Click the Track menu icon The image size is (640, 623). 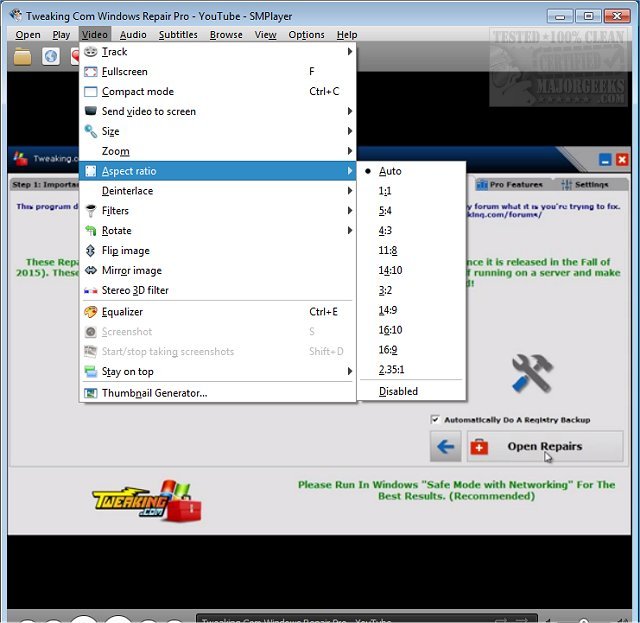click(x=91, y=51)
